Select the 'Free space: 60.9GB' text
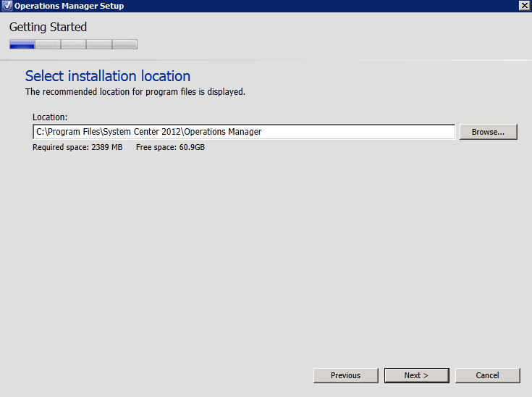This screenshot has height=397, width=532. [x=170, y=147]
